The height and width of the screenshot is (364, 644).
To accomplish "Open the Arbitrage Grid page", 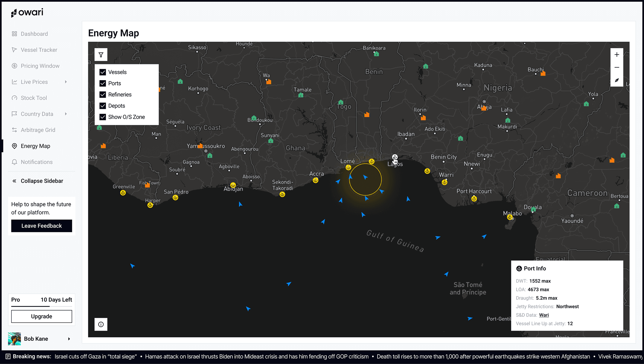I will 38,130.
